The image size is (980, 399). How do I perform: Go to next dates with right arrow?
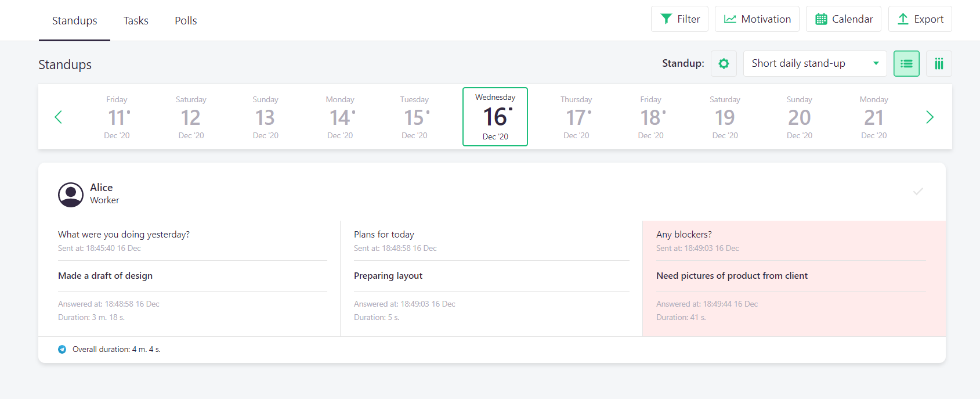pyautogui.click(x=930, y=117)
